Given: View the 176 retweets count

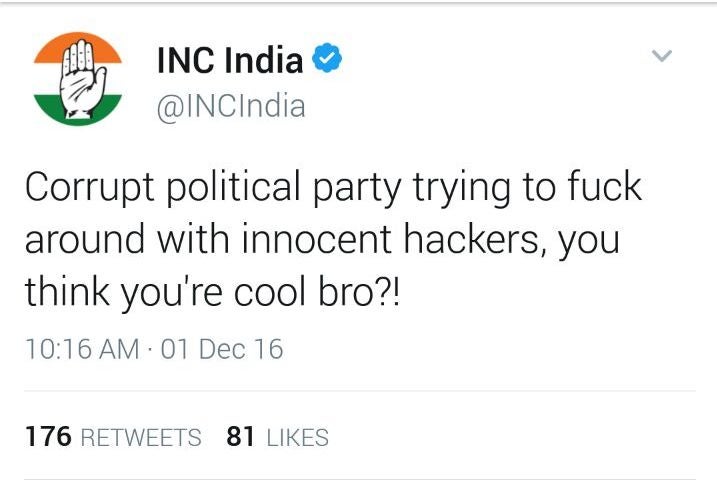Looking at the screenshot, I should (48, 436).
